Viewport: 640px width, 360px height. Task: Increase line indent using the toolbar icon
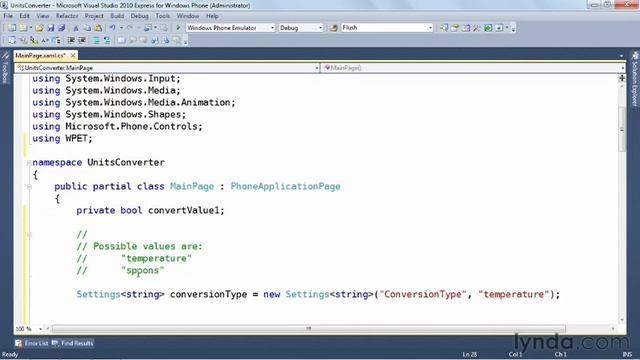[82, 40]
